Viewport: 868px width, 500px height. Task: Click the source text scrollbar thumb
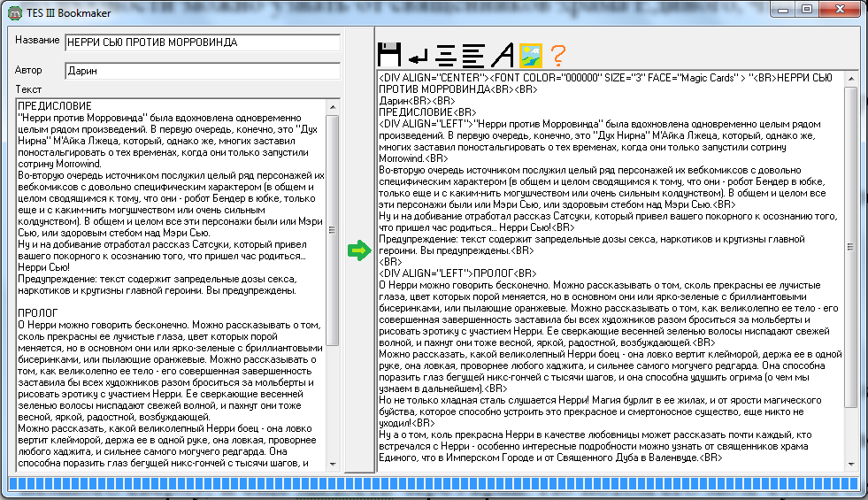coord(332,230)
